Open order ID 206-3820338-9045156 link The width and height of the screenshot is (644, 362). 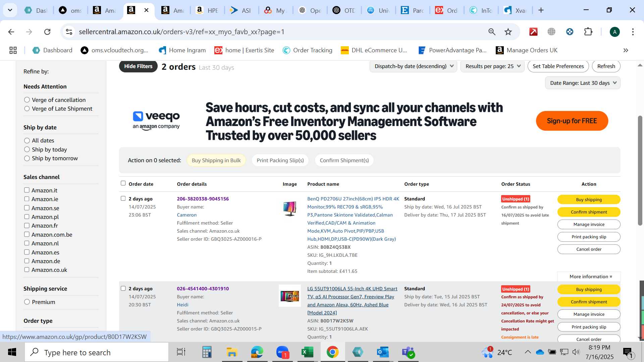203,199
